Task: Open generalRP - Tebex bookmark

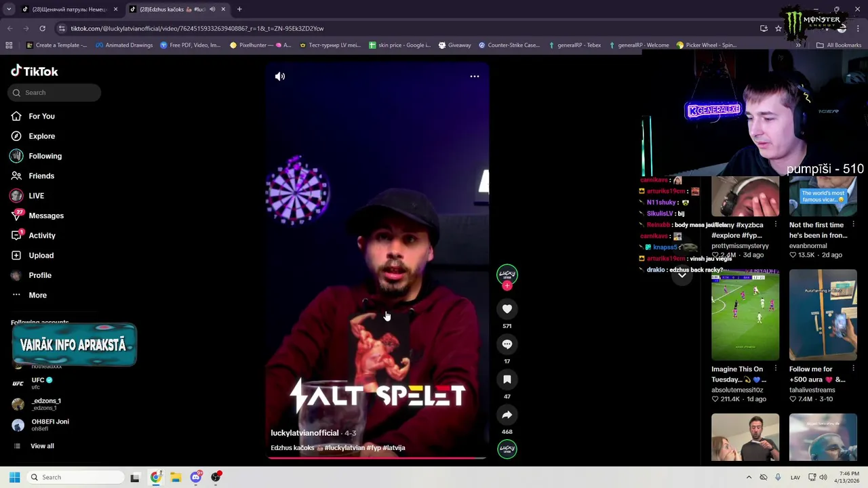Action: (574, 45)
